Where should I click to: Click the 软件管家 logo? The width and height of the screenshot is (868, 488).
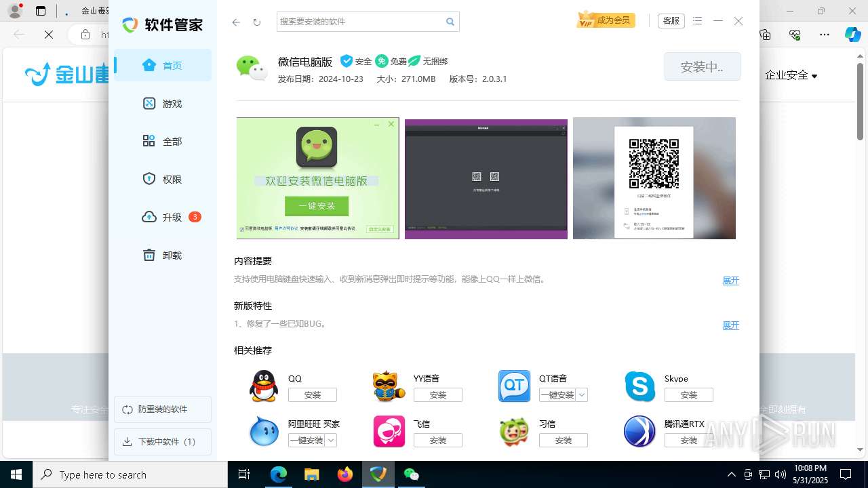tap(162, 25)
